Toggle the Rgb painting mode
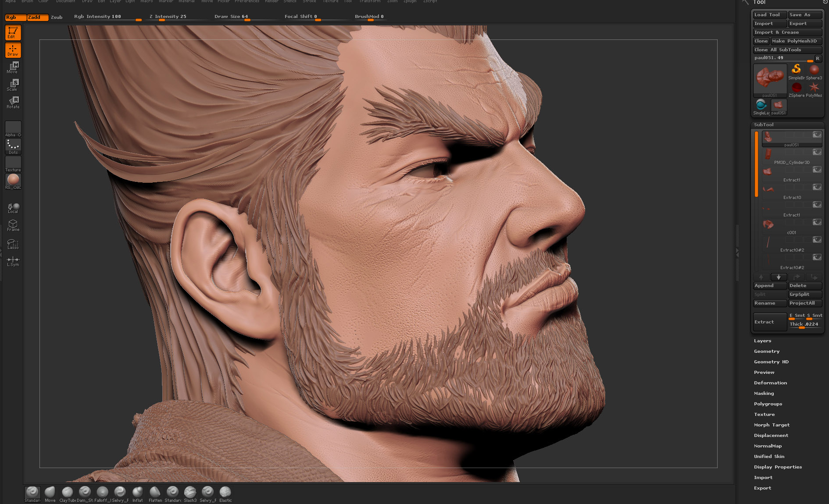The image size is (829, 504). pyautogui.click(x=15, y=18)
